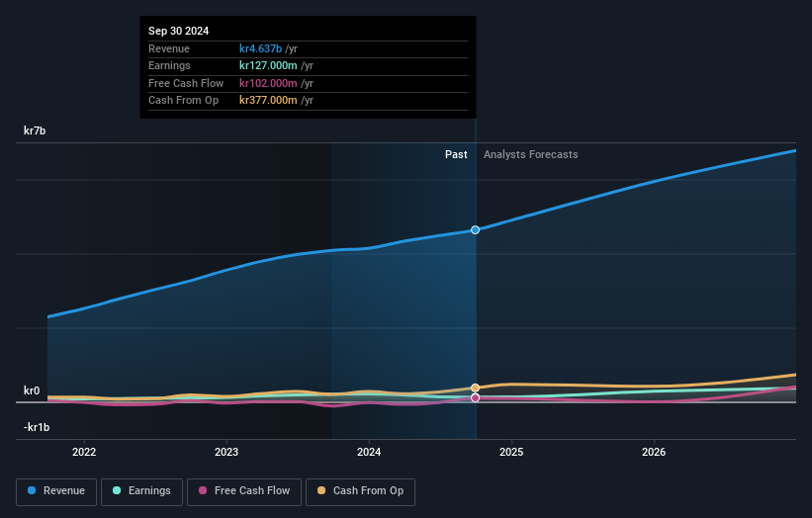Viewport: 812px width, 518px height.
Task: Click the 2023 x-axis label
Action: (x=226, y=452)
